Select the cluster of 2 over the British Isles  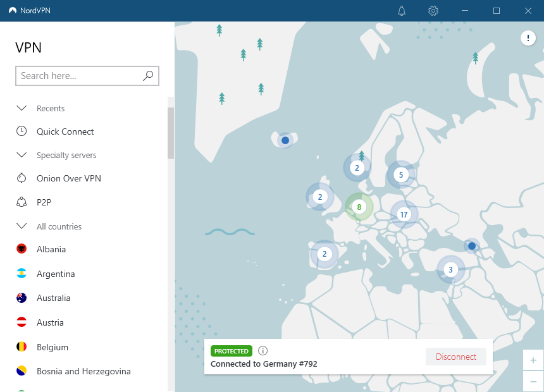point(320,197)
